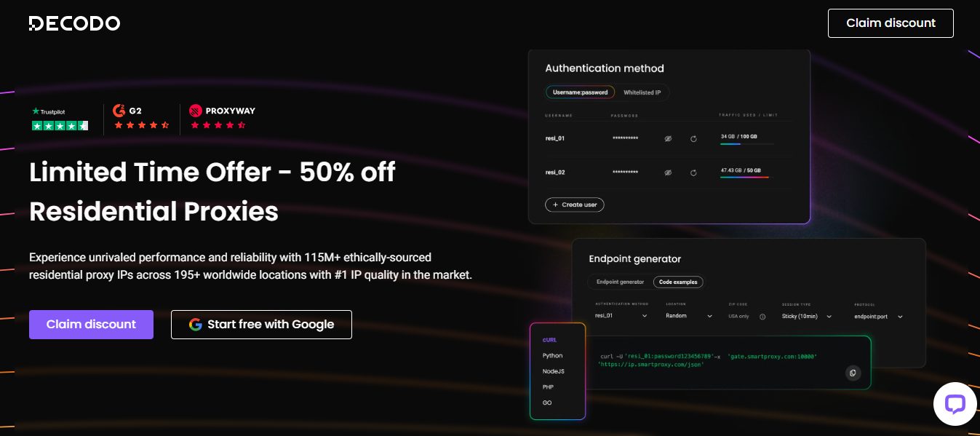Image resolution: width=980 pixels, height=436 pixels.
Task: Select Python in the language list
Action: click(x=552, y=355)
